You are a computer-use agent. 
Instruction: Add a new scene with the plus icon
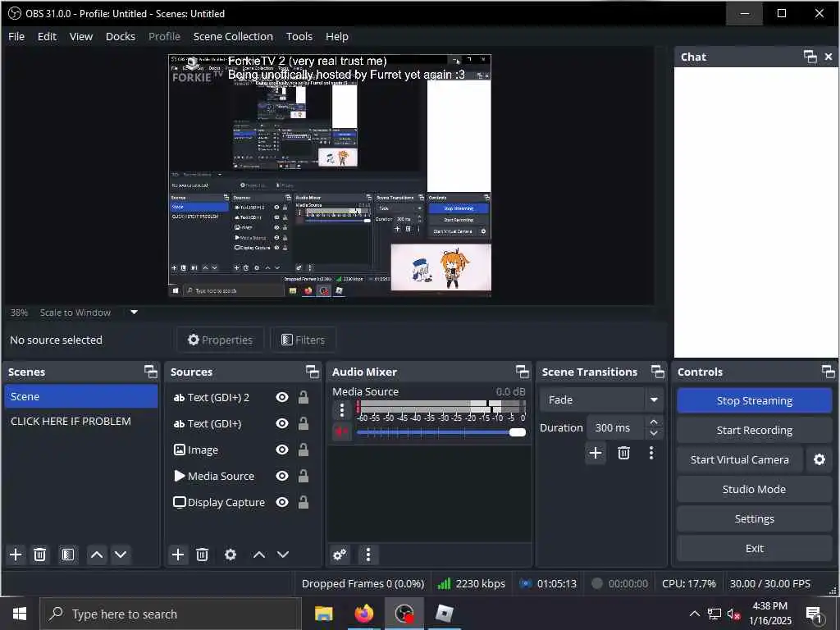pos(16,555)
